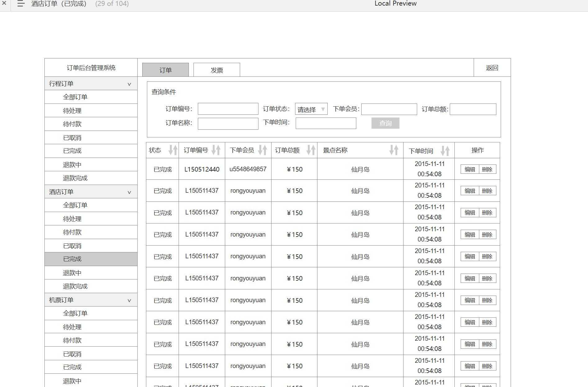Focus the 订单编号 input field
The image size is (588, 387).
pyautogui.click(x=228, y=109)
